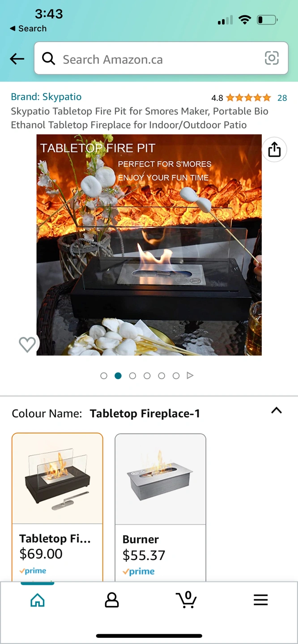View the 28 customer reviews

coord(282,98)
